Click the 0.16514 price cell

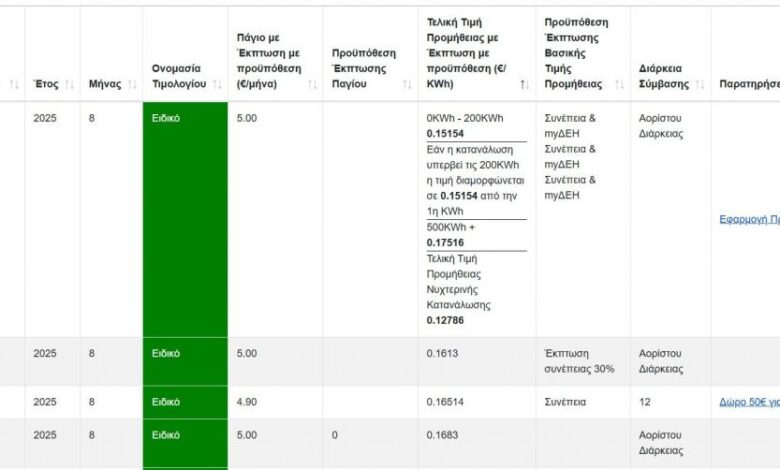click(x=443, y=402)
